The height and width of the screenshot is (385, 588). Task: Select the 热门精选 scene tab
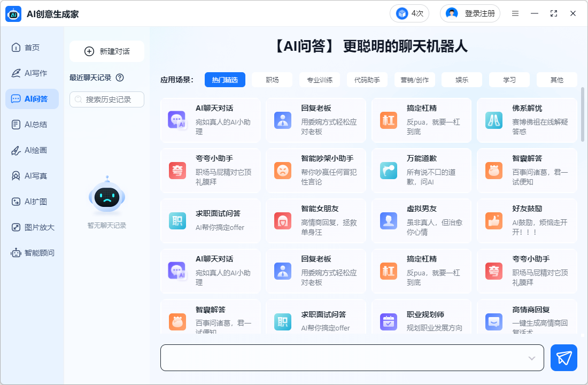(x=225, y=80)
